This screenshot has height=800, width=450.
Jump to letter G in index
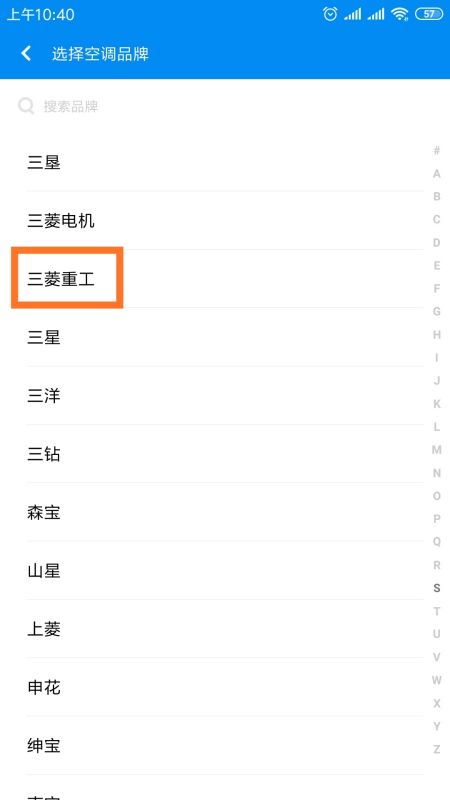click(x=437, y=311)
